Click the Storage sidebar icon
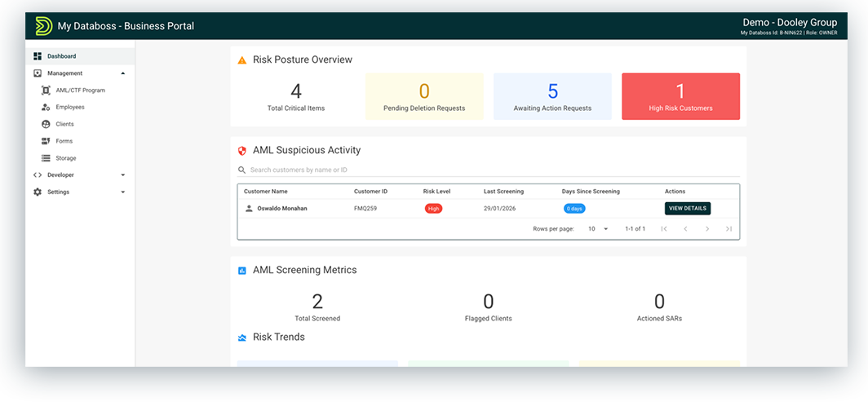 [x=46, y=158]
